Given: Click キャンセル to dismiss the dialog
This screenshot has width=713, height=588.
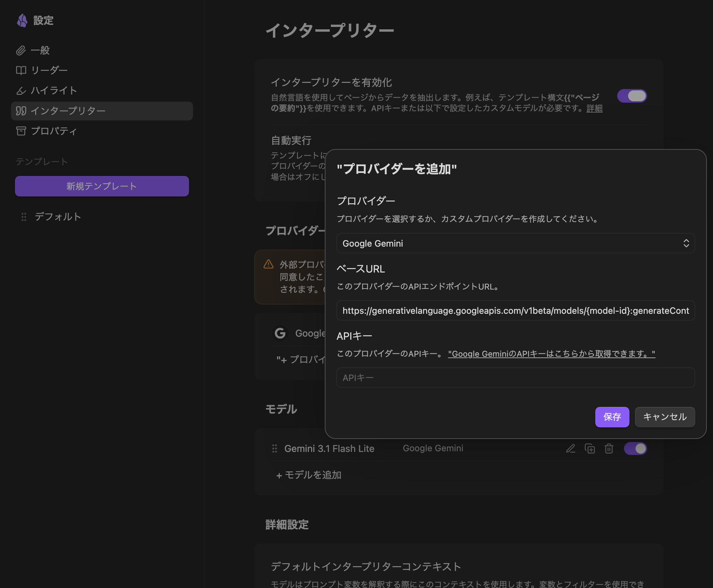Looking at the screenshot, I should (x=665, y=417).
